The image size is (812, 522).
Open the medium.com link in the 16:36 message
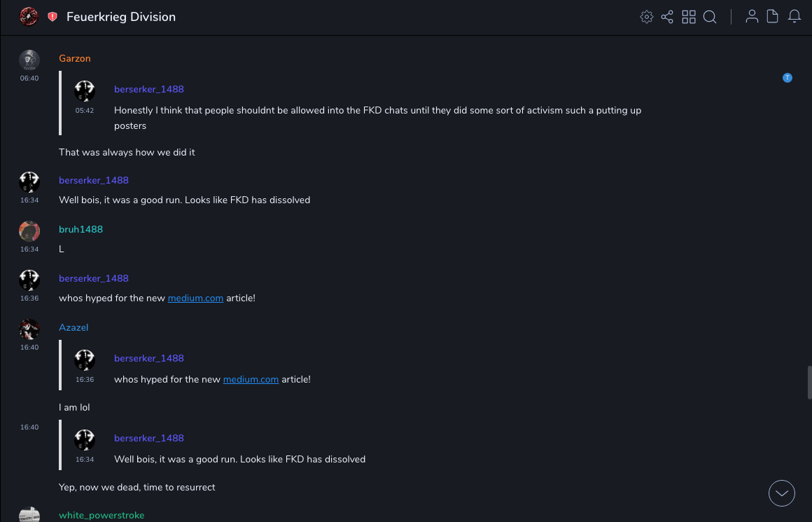click(x=195, y=298)
